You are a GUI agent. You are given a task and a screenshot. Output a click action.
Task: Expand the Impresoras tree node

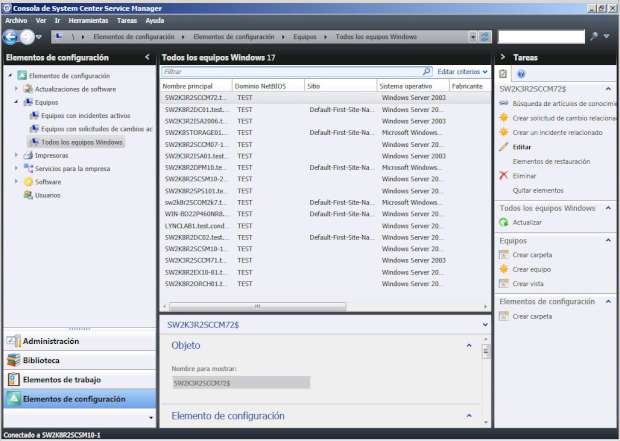tap(16, 156)
